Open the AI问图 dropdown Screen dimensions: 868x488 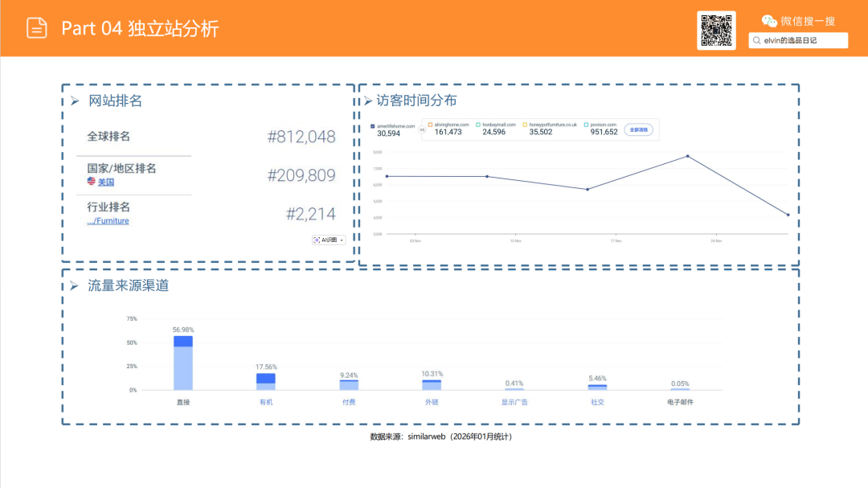(328, 239)
